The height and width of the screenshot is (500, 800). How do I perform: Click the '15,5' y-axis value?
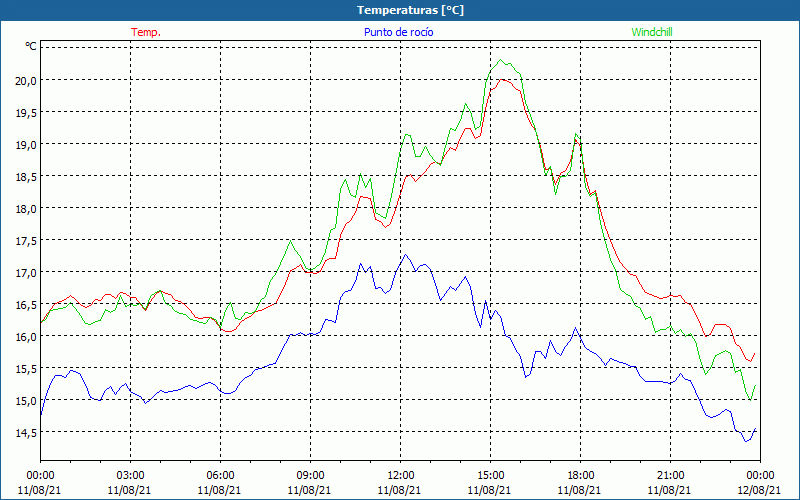pyautogui.click(x=27, y=368)
